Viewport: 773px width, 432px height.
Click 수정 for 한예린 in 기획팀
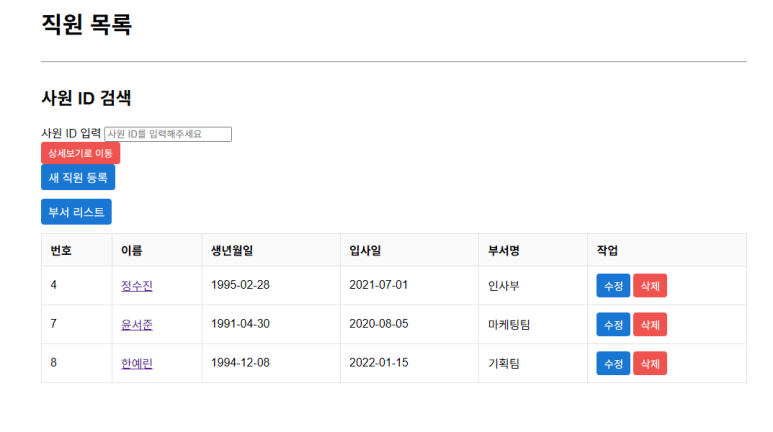click(613, 363)
